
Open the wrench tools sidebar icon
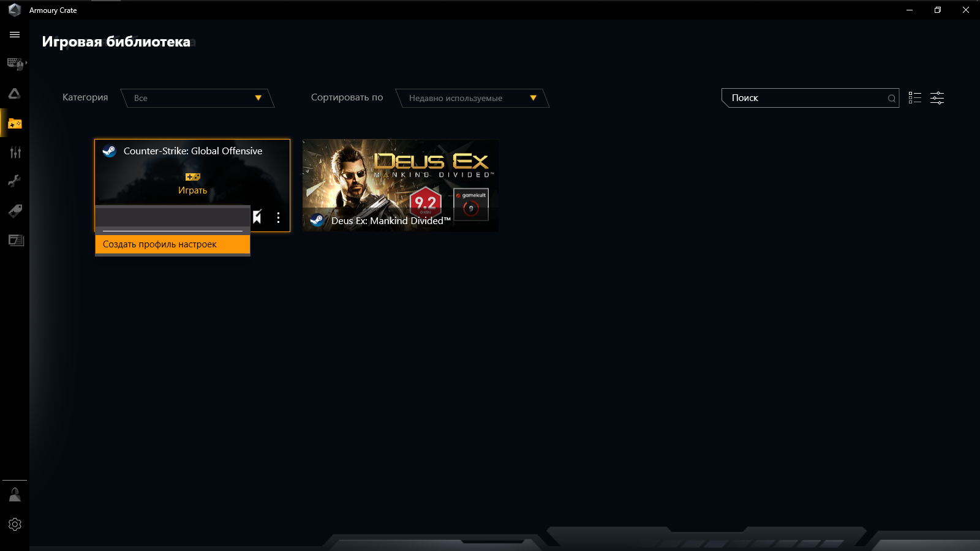(15, 181)
